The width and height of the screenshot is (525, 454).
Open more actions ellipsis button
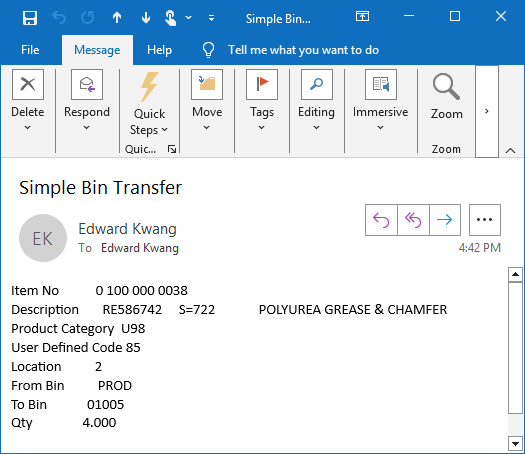point(484,220)
